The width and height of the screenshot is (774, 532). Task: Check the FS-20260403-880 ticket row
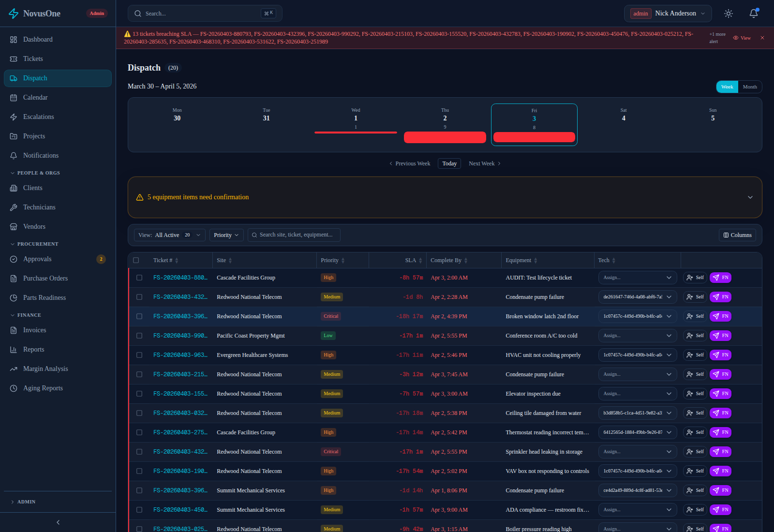[x=139, y=278]
